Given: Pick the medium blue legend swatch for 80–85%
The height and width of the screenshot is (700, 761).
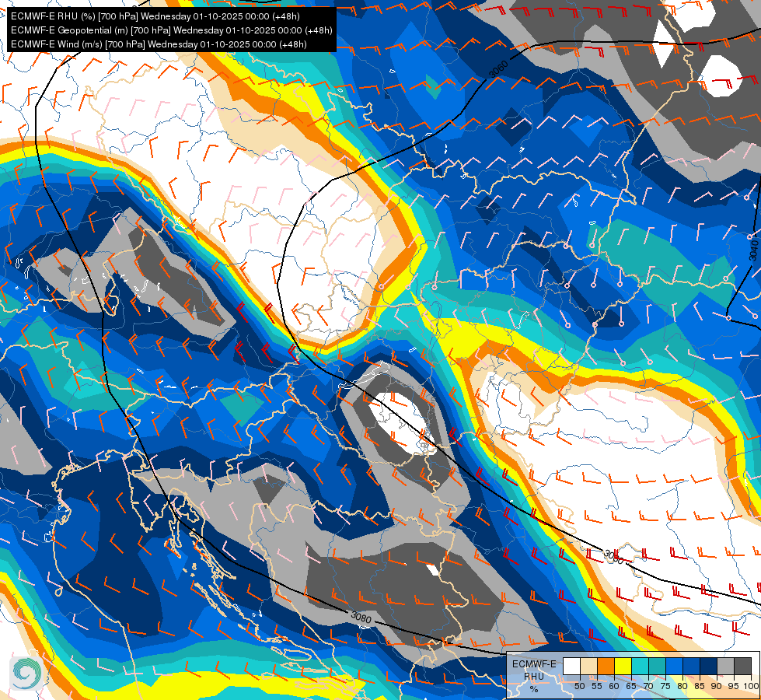Looking at the screenshot, I should (x=692, y=666).
